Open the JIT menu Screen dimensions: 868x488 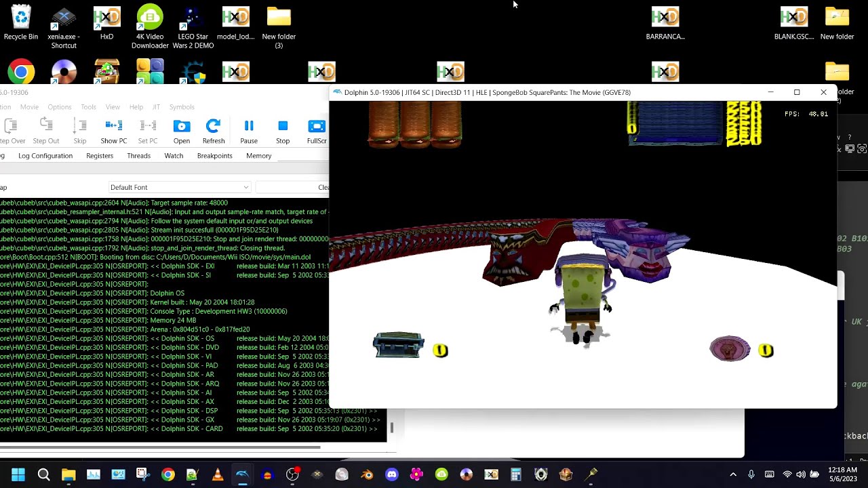[x=156, y=107]
